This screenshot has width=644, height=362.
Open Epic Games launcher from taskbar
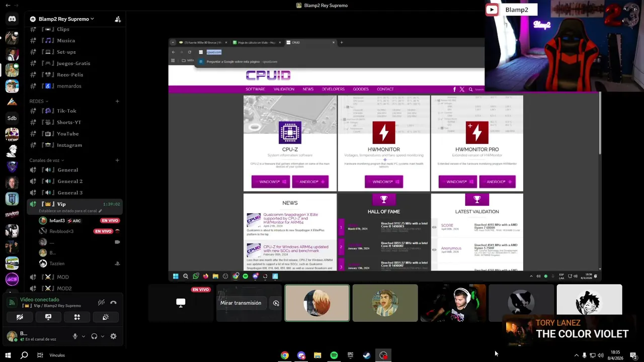pos(350,355)
